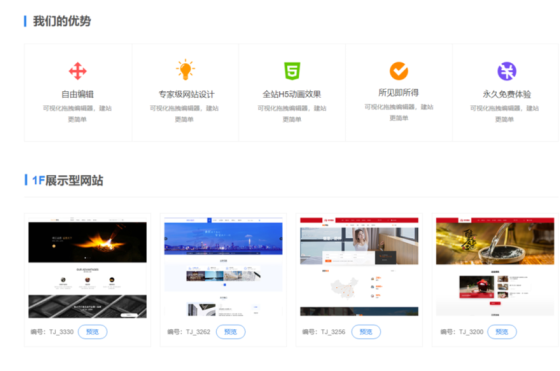Click the 永久免费体验 card title
560x371 pixels.
pyautogui.click(x=506, y=94)
